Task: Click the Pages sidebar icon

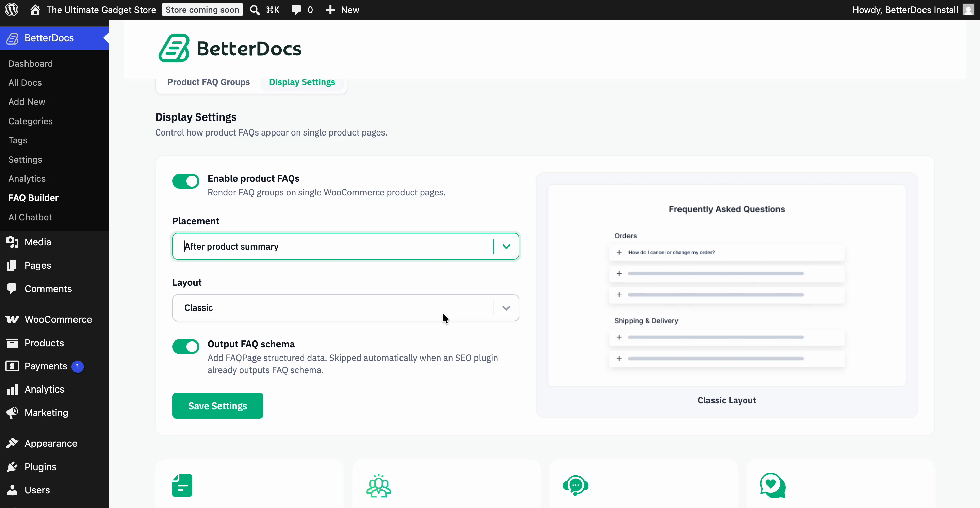Action: pyautogui.click(x=12, y=265)
